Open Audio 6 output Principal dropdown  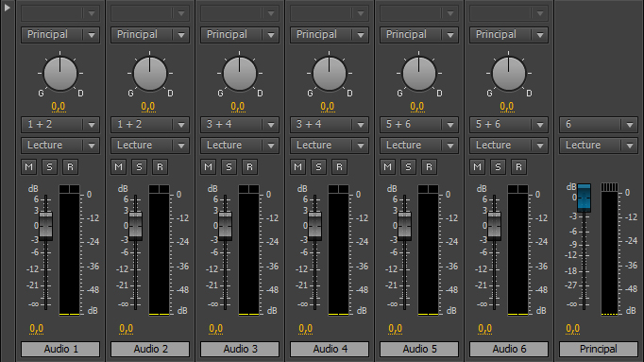pyautogui.click(x=509, y=35)
